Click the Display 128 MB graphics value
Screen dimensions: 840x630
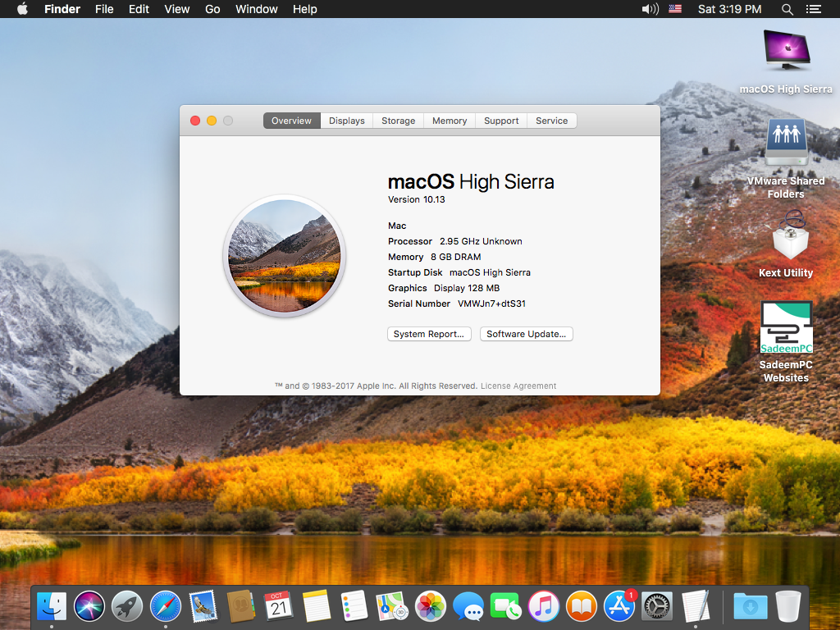(x=467, y=288)
